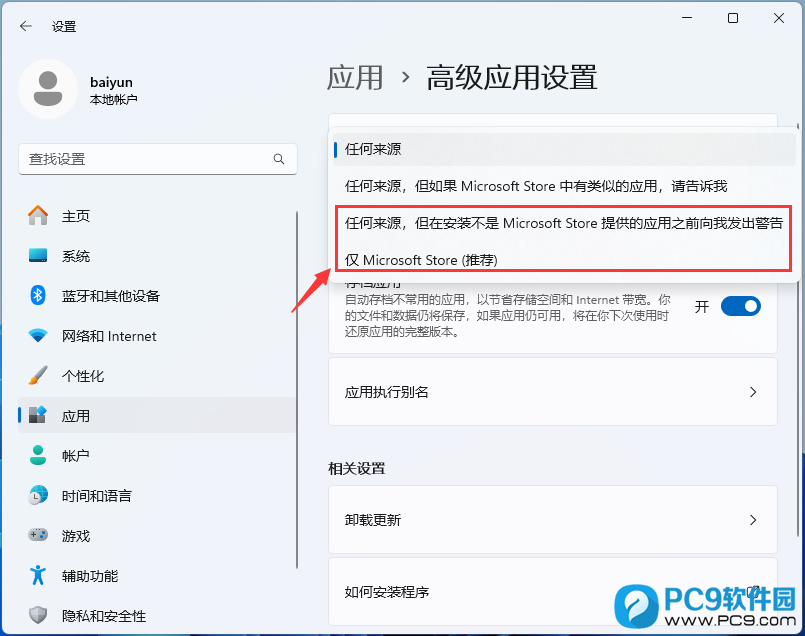Click the Time and language globe icon
The width and height of the screenshot is (805, 636).
pyautogui.click(x=38, y=495)
